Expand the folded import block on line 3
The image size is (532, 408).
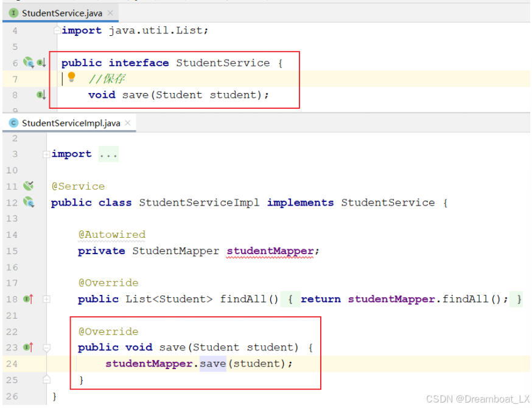tap(46, 154)
